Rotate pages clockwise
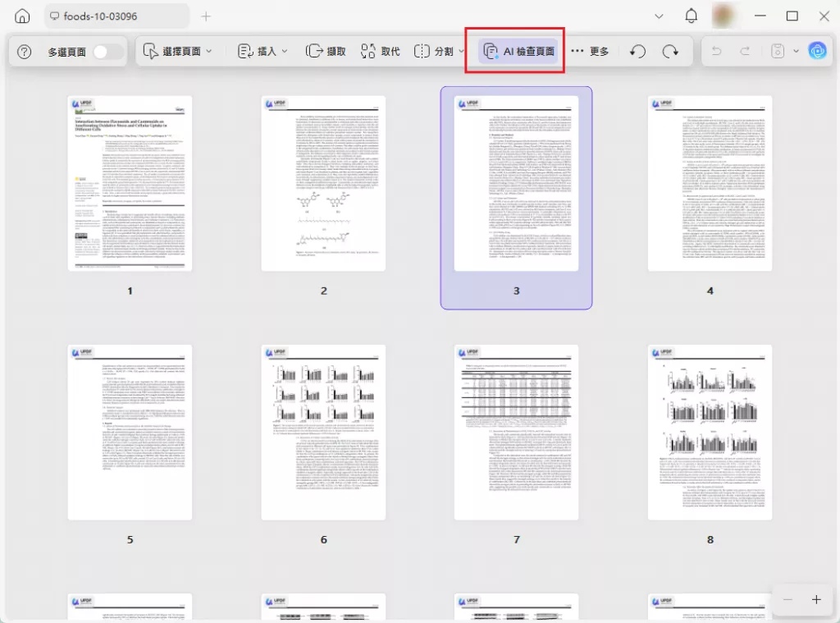The image size is (840, 623). [x=670, y=52]
